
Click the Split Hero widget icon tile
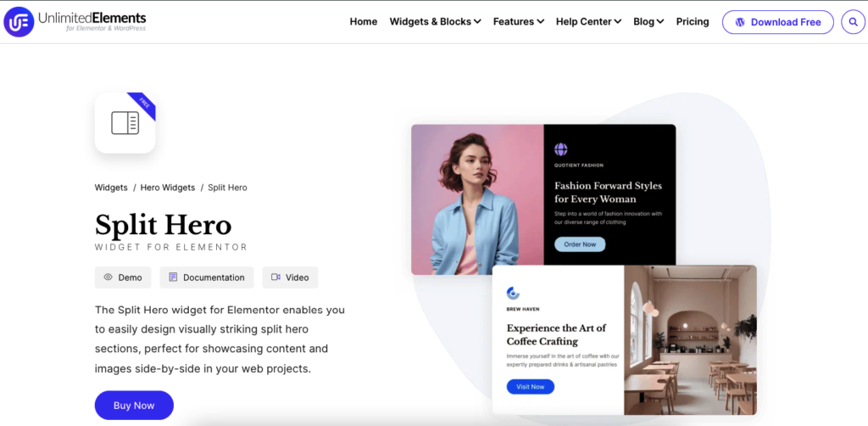pos(125,122)
